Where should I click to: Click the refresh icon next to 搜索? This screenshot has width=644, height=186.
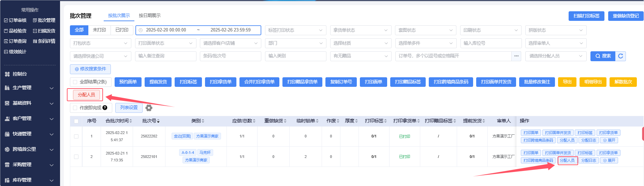click(620, 56)
